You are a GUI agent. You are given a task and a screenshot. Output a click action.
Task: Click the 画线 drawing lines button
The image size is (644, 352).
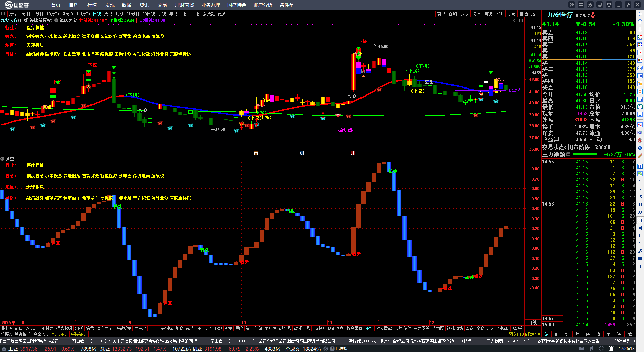(x=488, y=14)
